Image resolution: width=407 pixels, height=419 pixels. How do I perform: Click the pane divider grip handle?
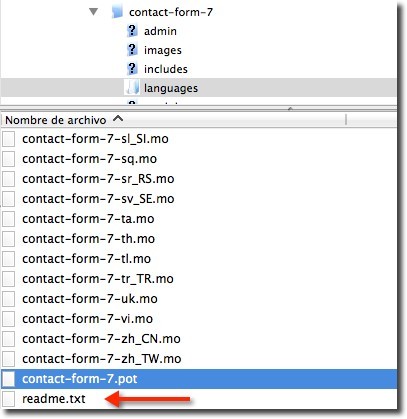pos(290,109)
